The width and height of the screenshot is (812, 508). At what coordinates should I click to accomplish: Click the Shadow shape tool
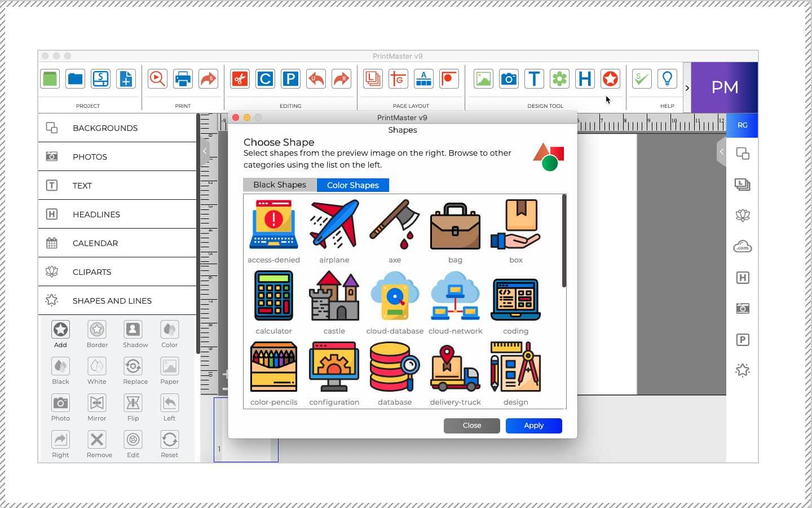click(135, 334)
